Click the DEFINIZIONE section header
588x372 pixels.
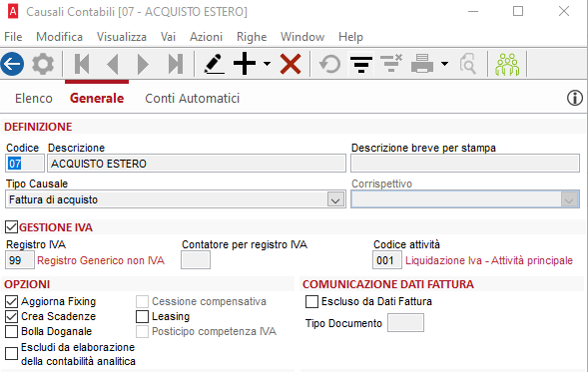[38, 127]
